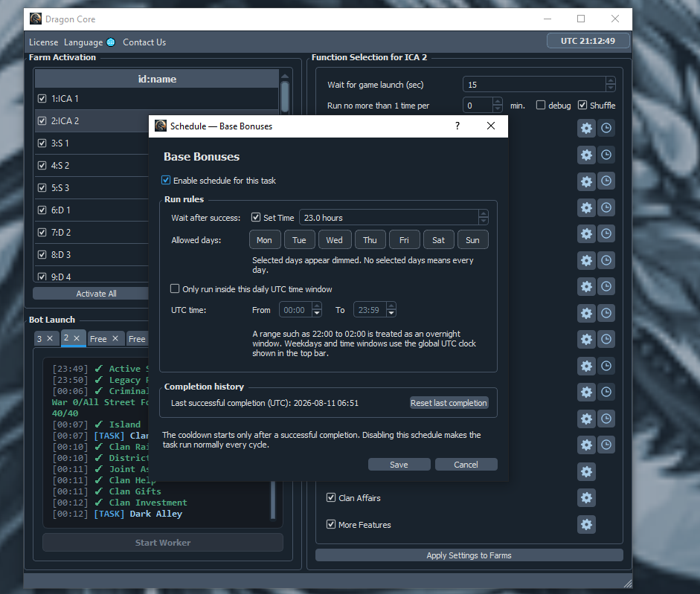Open the Contact Us menu
This screenshot has width=700, height=594.
(144, 42)
